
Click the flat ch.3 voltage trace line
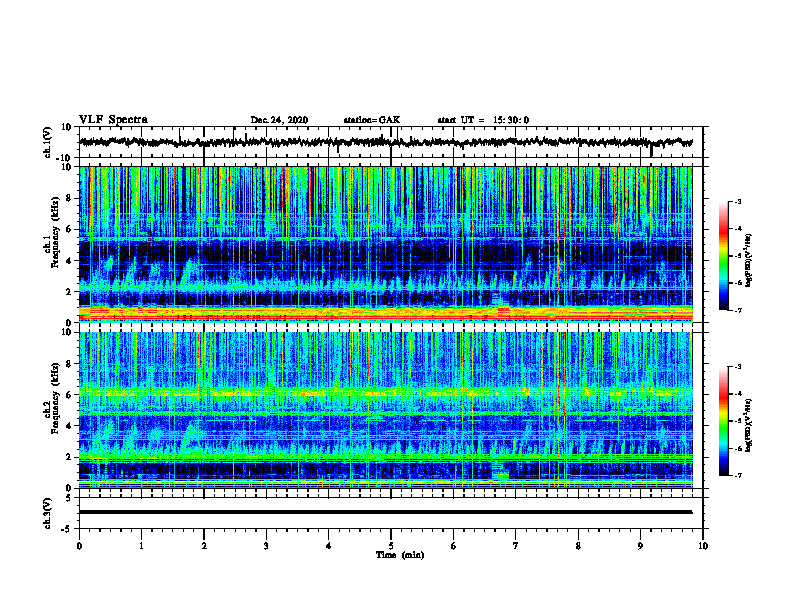click(385, 512)
